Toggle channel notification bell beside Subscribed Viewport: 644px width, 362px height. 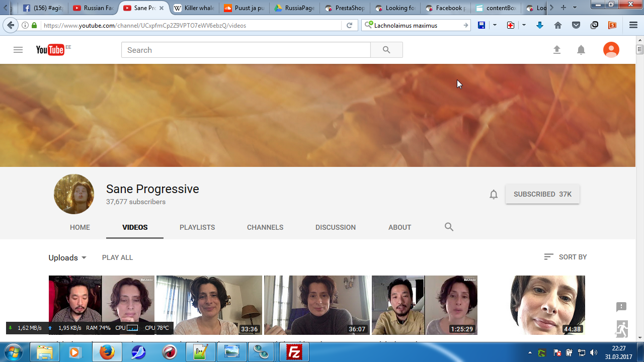pyautogui.click(x=494, y=195)
